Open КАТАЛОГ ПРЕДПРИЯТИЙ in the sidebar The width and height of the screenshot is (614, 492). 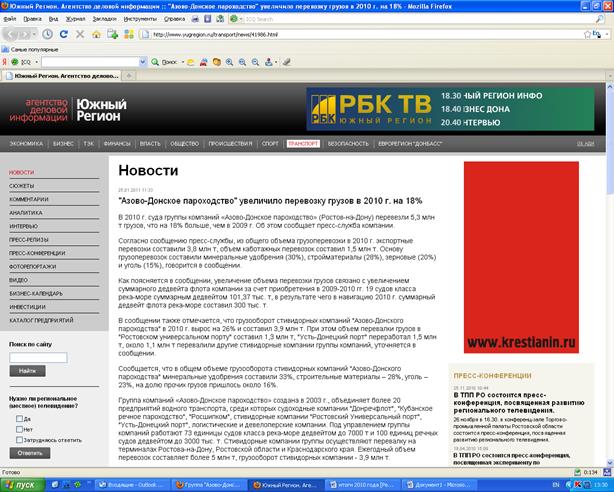point(42,320)
